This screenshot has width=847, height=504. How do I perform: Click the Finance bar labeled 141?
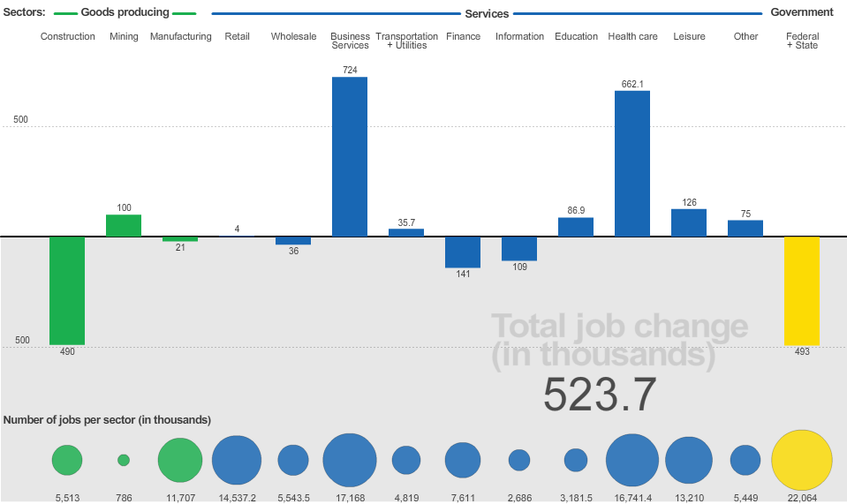point(463,252)
